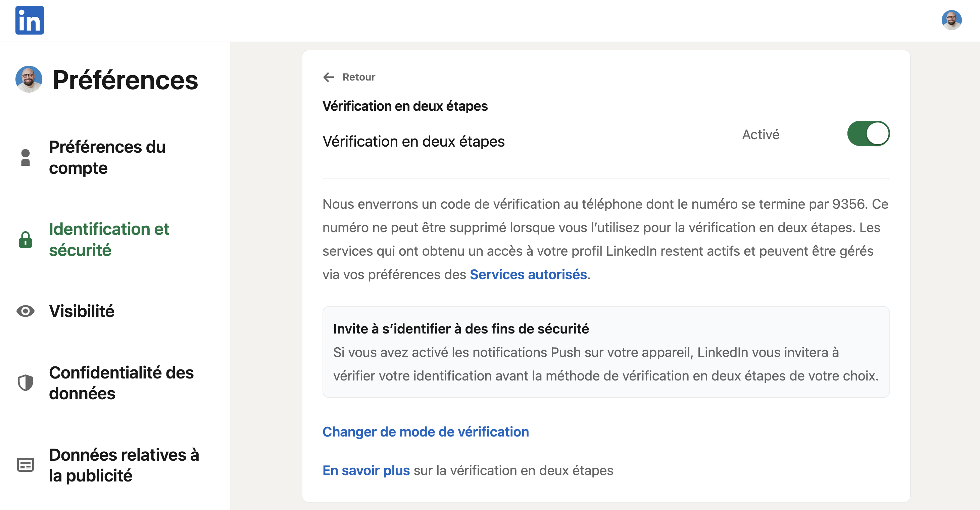Open Données relatives à la publicité
980x510 pixels.
click(124, 465)
